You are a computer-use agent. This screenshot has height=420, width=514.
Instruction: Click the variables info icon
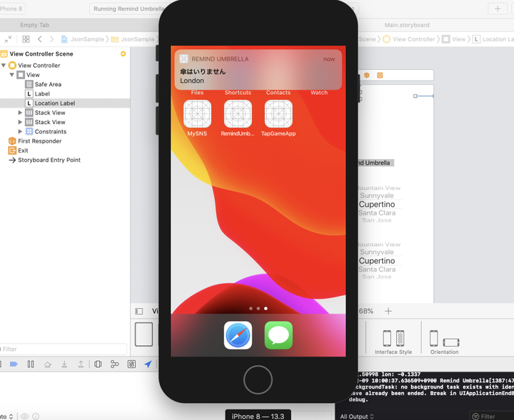pyautogui.click(x=36, y=416)
